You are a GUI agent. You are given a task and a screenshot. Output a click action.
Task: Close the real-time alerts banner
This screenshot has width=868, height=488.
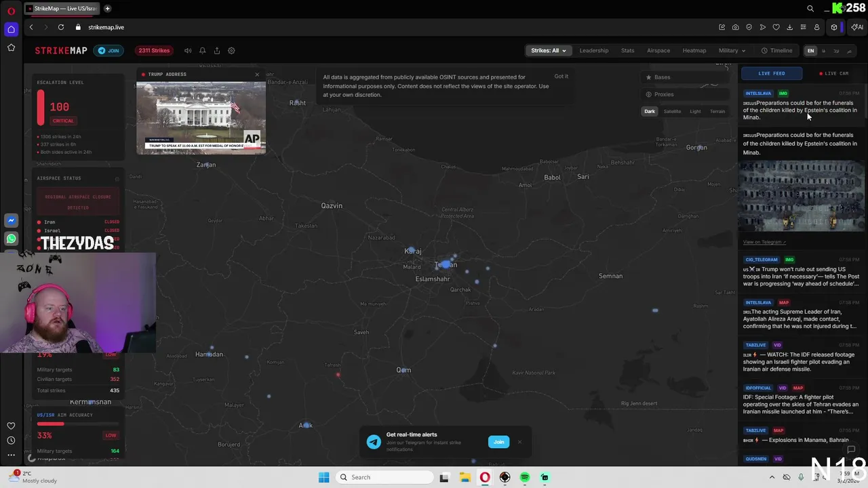(x=520, y=442)
